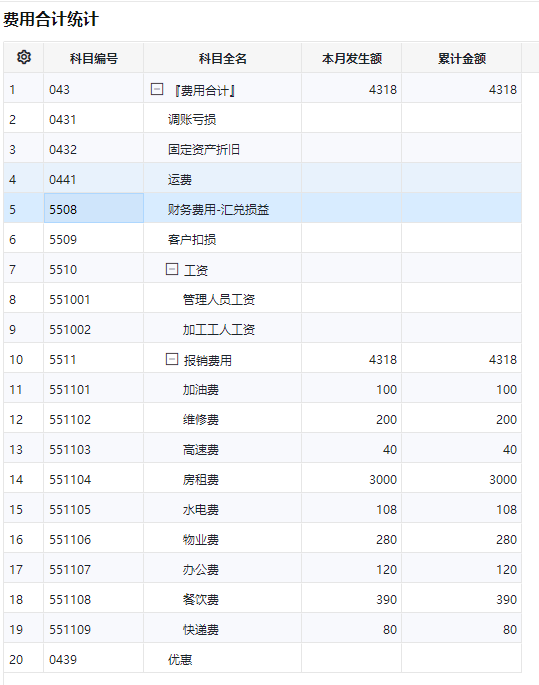Click the 科目全名 column header
This screenshot has width=539, height=685.
tap(222, 58)
